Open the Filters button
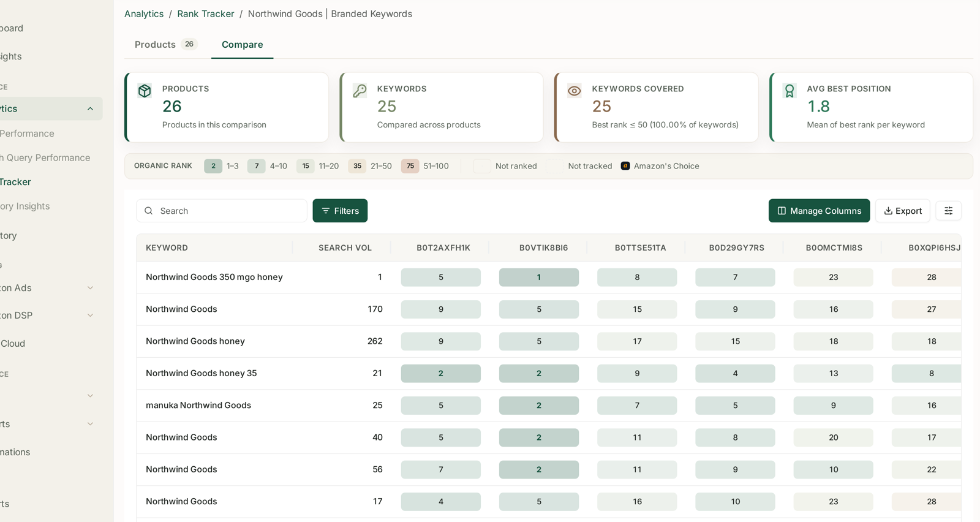The image size is (980, 522). [340, 211]
